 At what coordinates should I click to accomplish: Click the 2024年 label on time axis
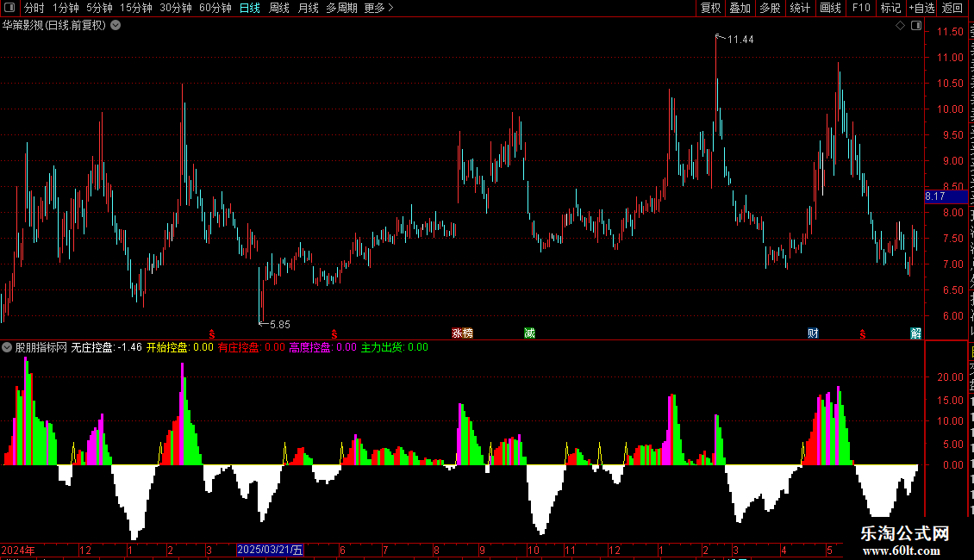pos(18,550)
